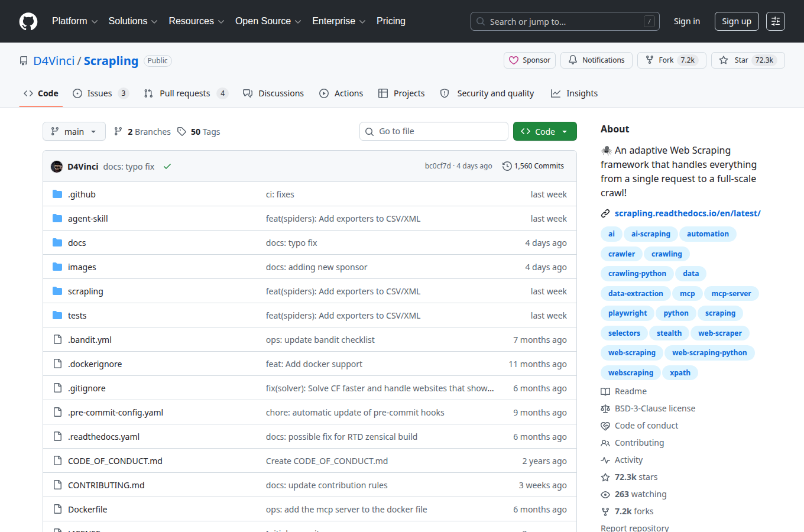Screen dimensions: 804x532
Task: Focus the Search or jump to field
Action: pyautogui.click(x=565, y=21)
